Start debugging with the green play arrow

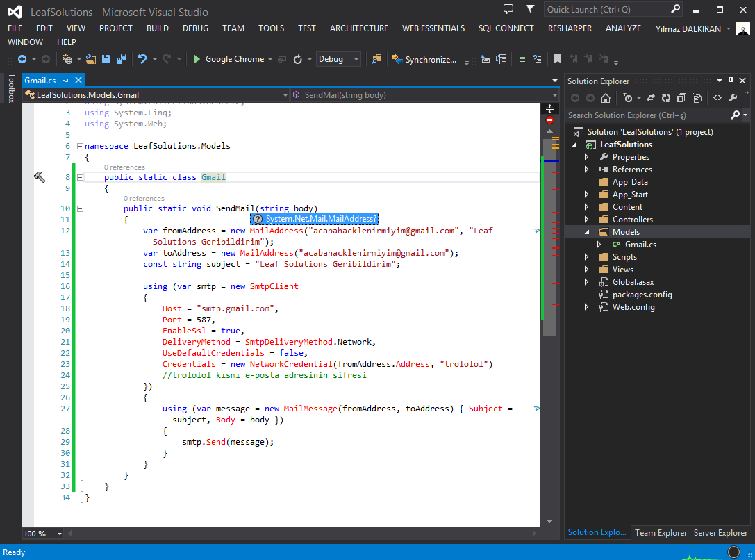click(197, 59)
